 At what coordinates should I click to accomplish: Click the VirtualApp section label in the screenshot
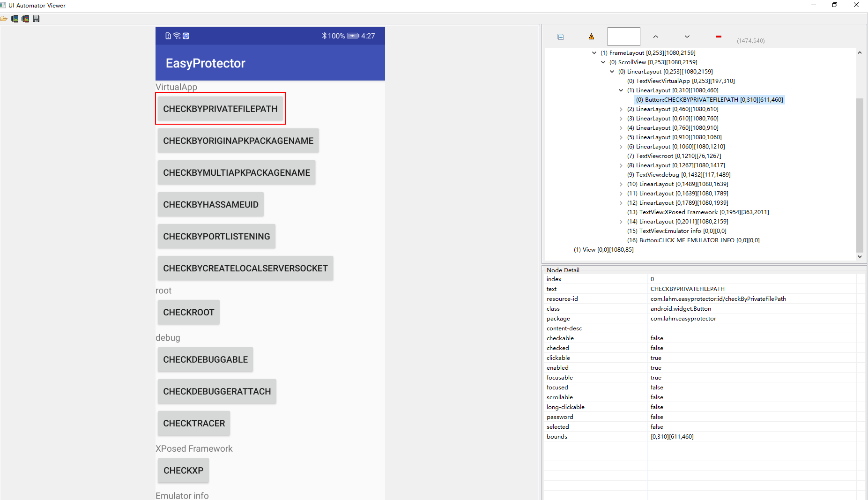coord(177,87)
